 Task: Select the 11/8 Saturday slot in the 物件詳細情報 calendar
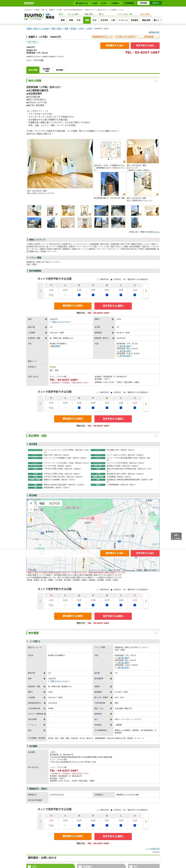pos(121,295)
